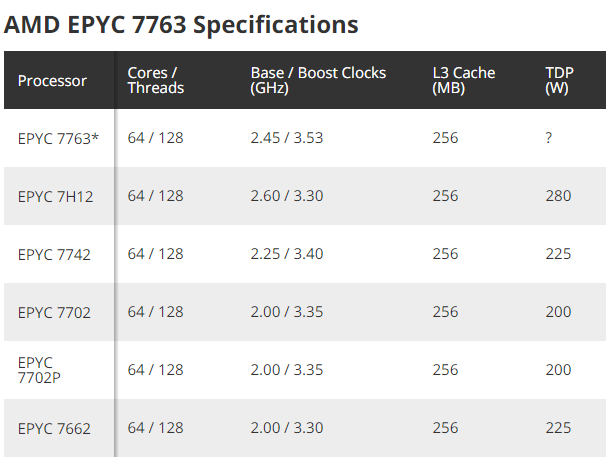Screen dimensions: 610x470
Task: Select the Base / Boost Clocks (GHz) header
Action: click(x=318, y=80)
